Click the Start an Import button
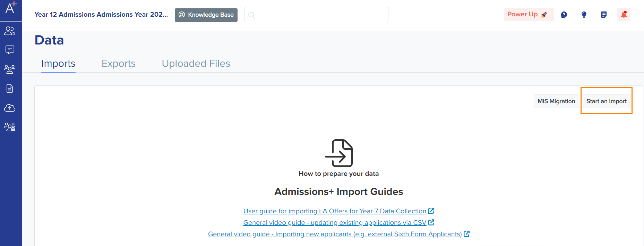This screenshot has height=246, width=644. click(x=606, y=101)
